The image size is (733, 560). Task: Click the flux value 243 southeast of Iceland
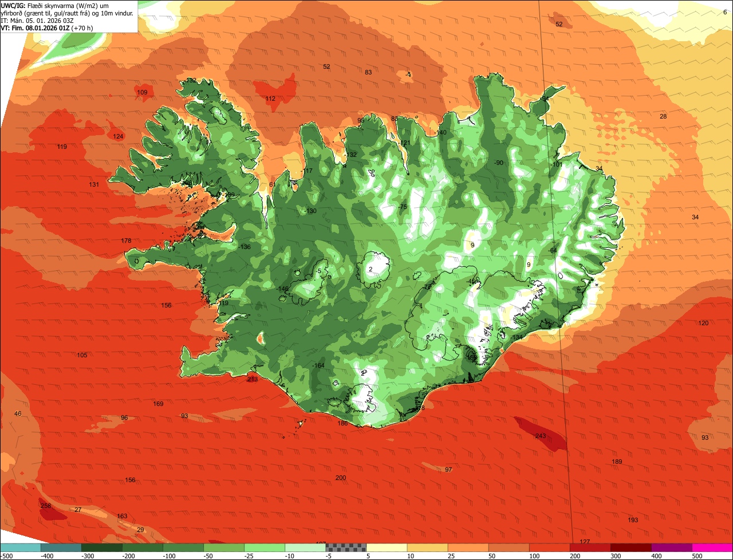tap(541, 436)
